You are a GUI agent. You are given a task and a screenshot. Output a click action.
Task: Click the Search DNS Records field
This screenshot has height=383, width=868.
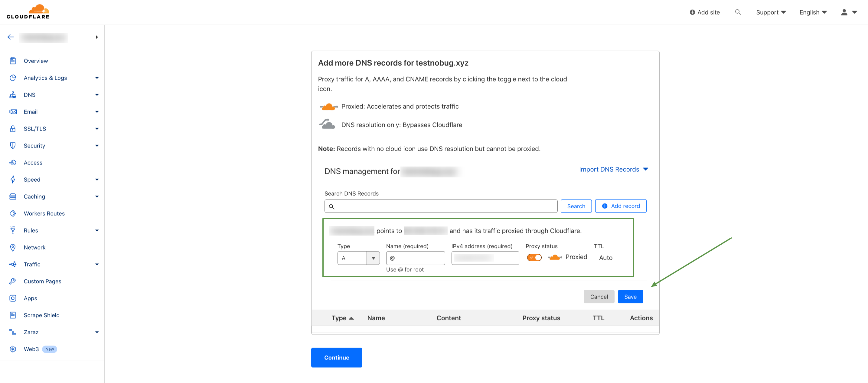point(441,206)
